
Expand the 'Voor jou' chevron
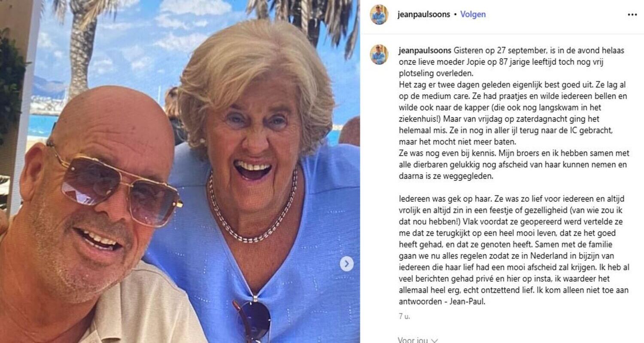(x=434, y=340)
